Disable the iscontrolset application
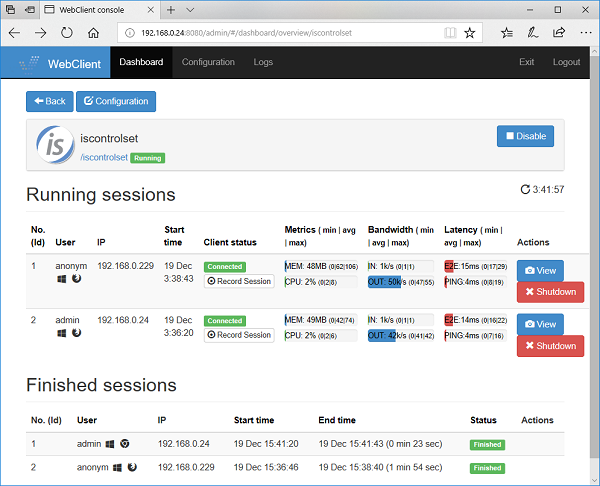 [x=525, y=136]
